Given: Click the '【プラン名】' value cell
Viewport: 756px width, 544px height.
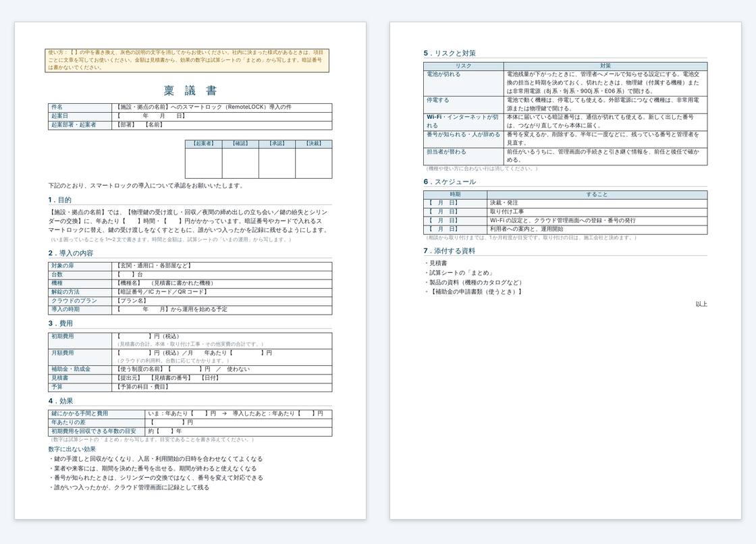Looking at the screenshot, I should point(222,301).
